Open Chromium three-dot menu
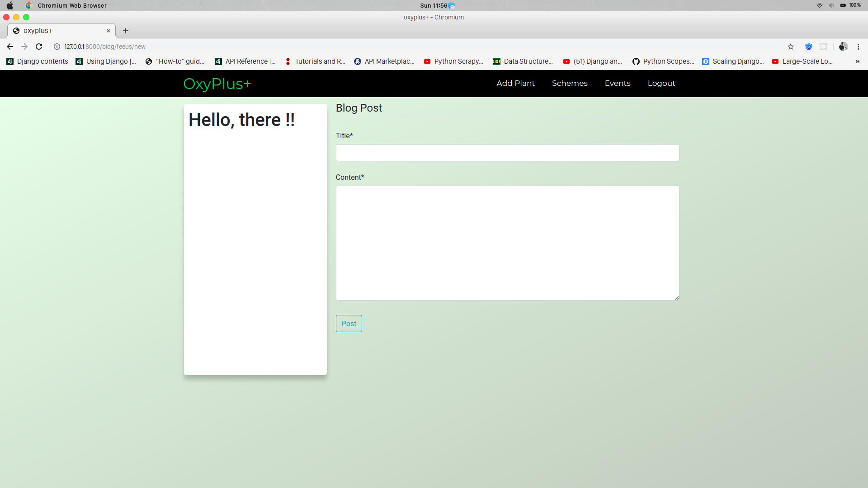The image size is (868, 488). 858,47
